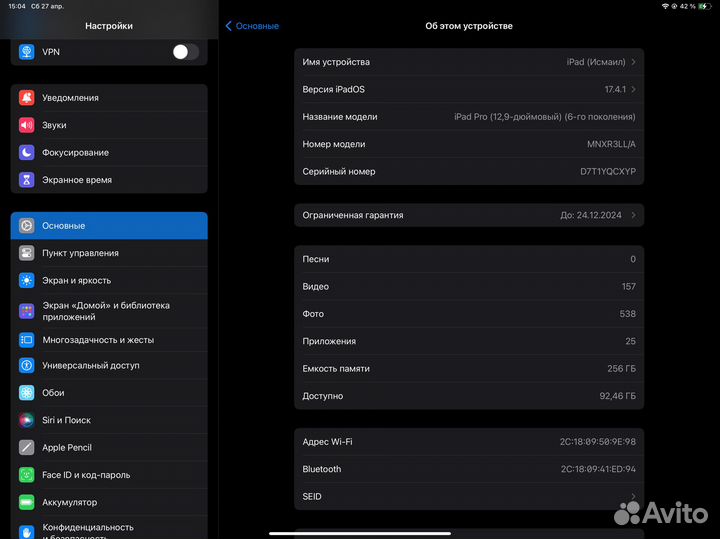Viewport: 720px width, 539px height.
Task: Tap the Аккумулятор battery icon
Action: [x=27, y=502]
